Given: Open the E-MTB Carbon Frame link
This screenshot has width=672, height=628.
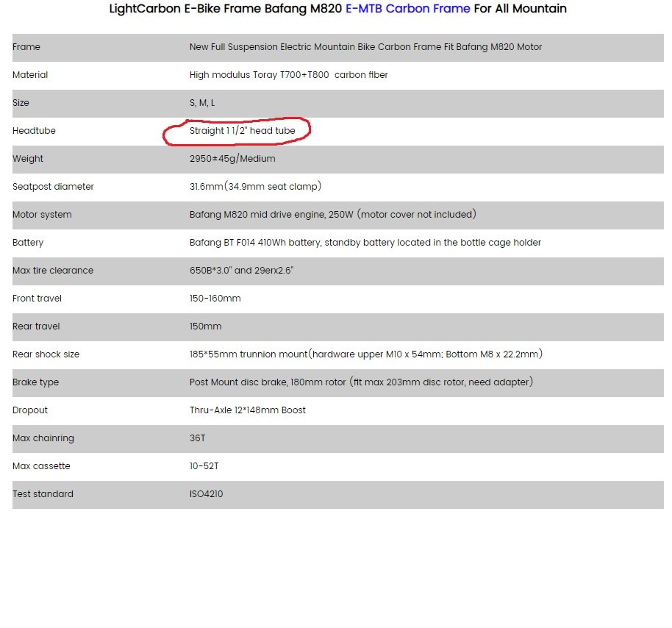Looking at the screenshot, I should pos(407,9).
